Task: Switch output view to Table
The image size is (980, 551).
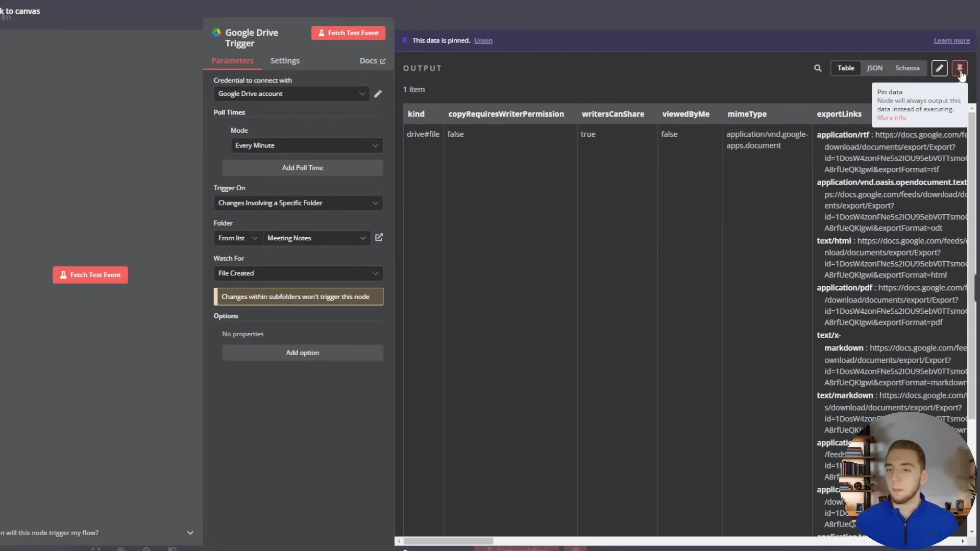Action: tap(845, 68)
